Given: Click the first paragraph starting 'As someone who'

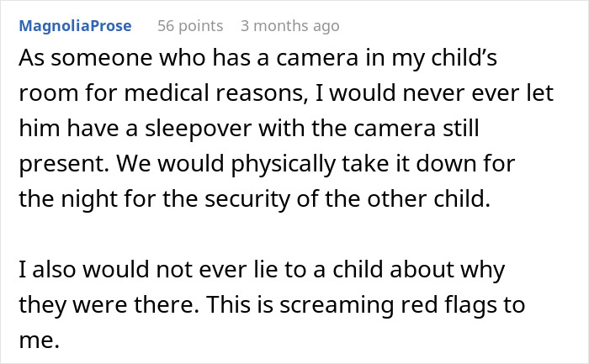Looking at the screenshot, I should coord(286,128).
